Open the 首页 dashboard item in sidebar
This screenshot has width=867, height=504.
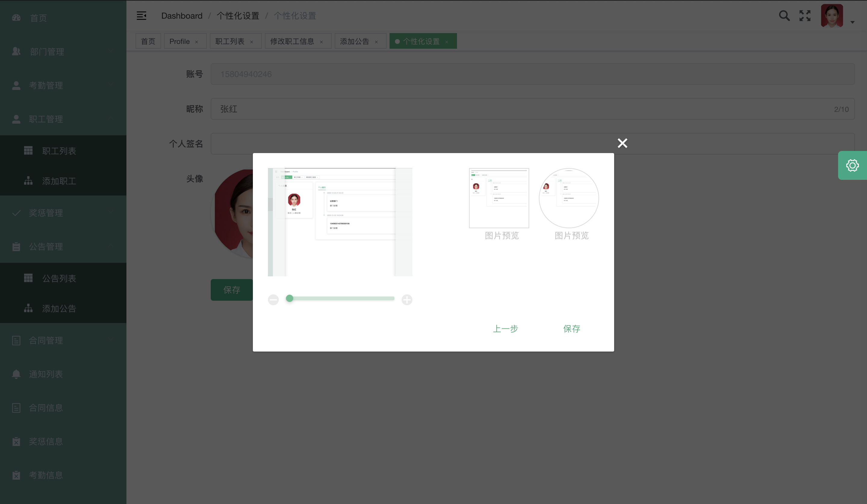click(x=38, y=18)
